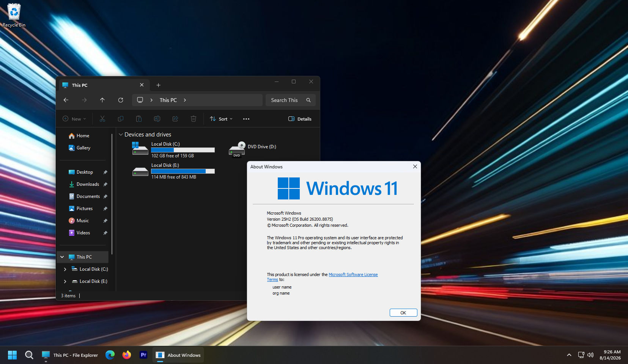The width and height of the screenshot is (628, 364).
Task: Unpin Pictures from Quick access
Action: click(105, 209)
